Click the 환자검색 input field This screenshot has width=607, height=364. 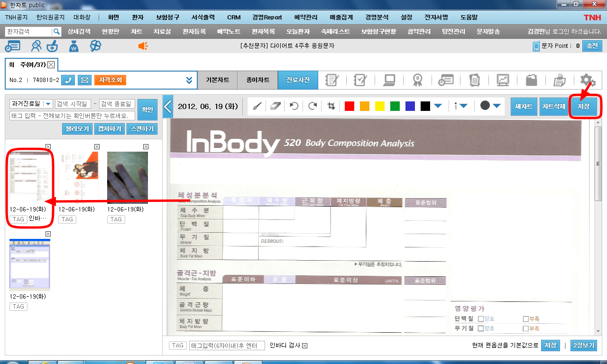click(28, 32)
